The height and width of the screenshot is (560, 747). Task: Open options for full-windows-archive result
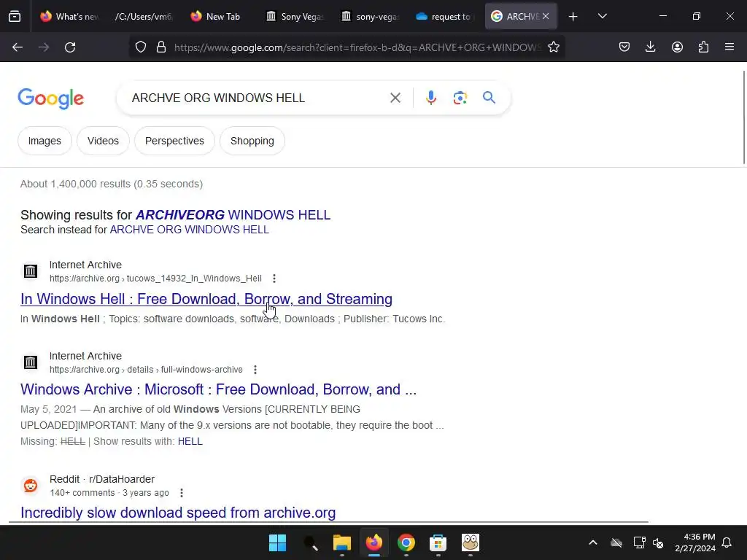click(x=255, y=370)
